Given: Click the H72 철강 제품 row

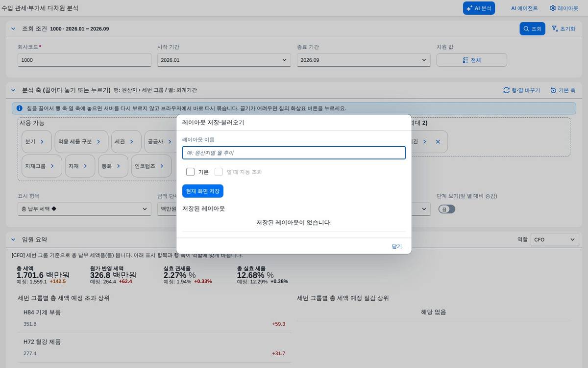Looking at the screenshot, I should (154, 348).
